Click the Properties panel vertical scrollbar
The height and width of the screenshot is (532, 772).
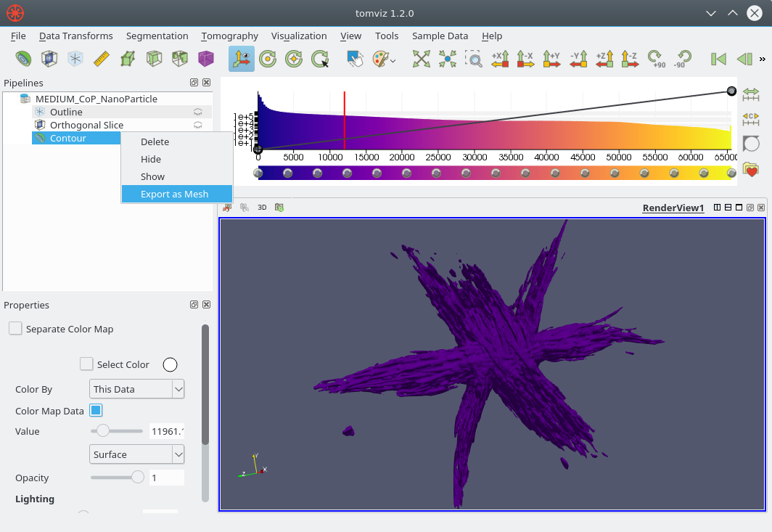(205, 384)
